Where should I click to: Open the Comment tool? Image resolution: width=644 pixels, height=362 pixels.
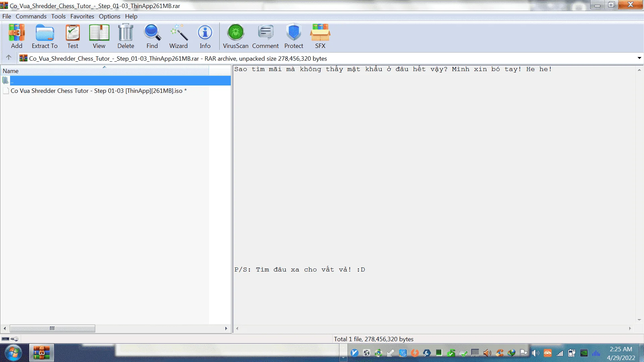click(x=265, y=36)
